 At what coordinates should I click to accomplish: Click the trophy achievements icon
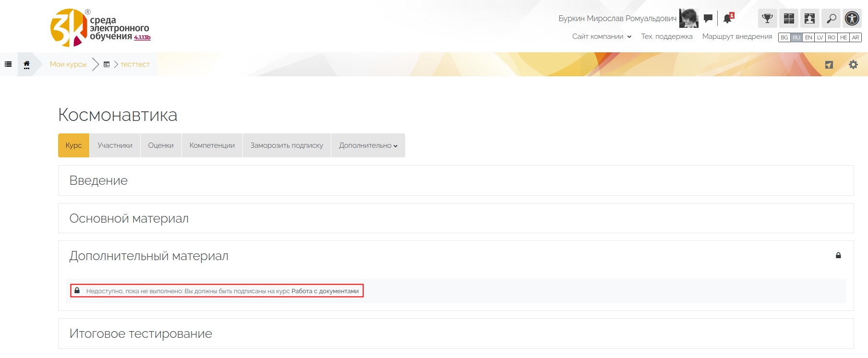point(767,19)
